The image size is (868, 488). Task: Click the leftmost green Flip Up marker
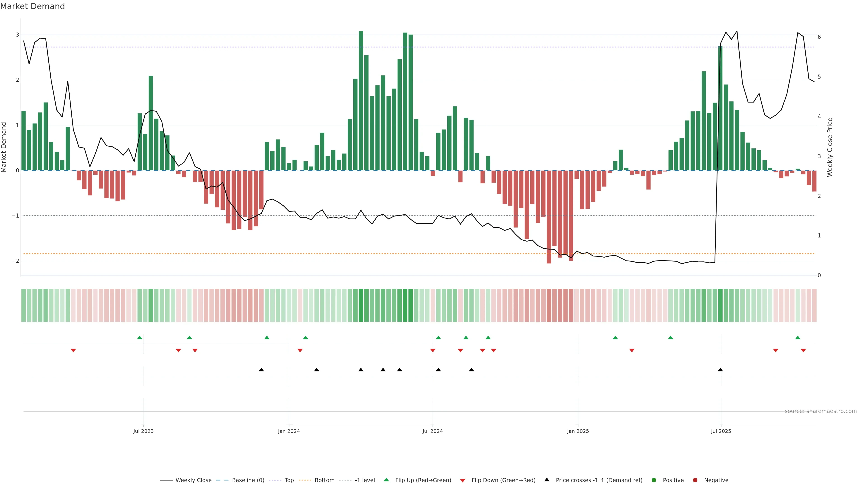tap(140, 338)
